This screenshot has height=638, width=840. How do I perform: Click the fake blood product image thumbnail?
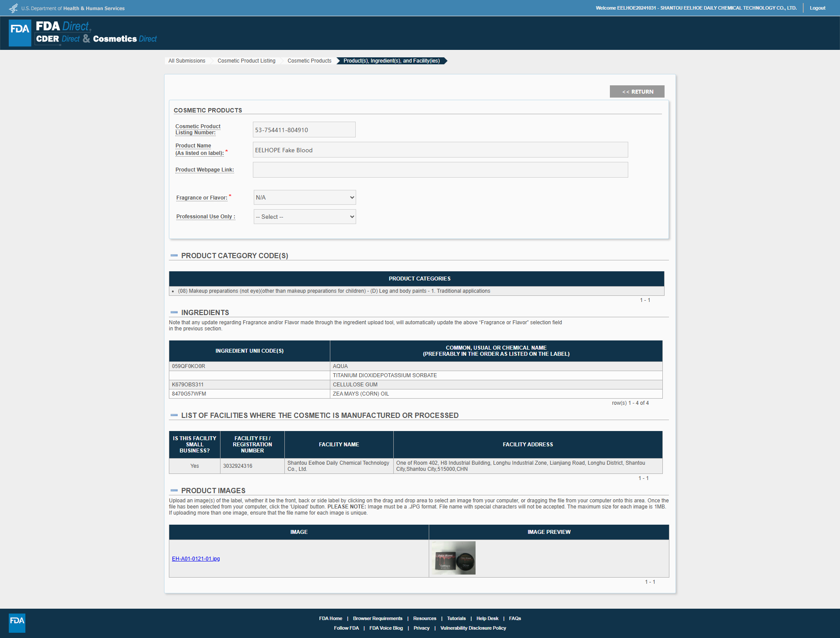point(453,558)
